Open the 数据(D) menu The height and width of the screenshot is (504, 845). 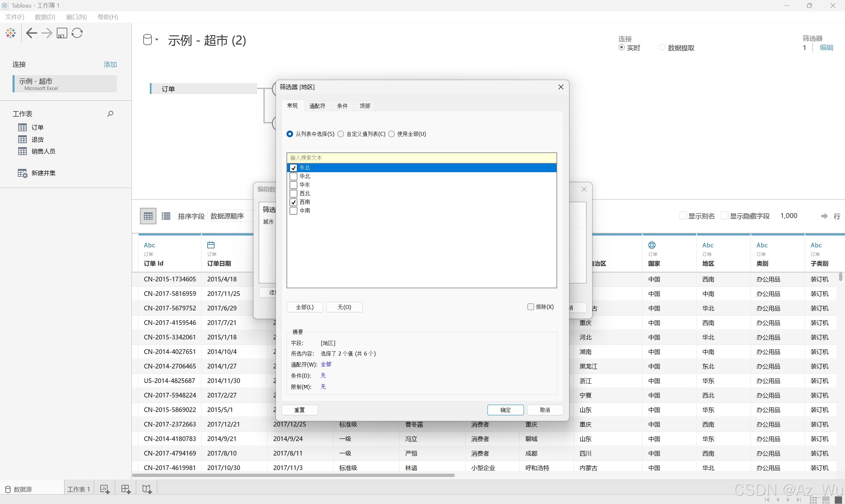click(x=45, y=17)
